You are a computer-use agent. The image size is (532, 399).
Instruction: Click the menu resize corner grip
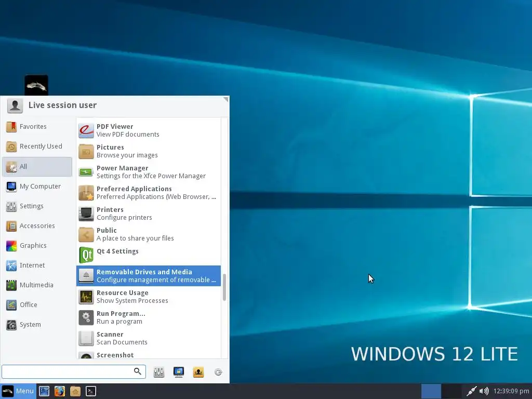(226, 99)
